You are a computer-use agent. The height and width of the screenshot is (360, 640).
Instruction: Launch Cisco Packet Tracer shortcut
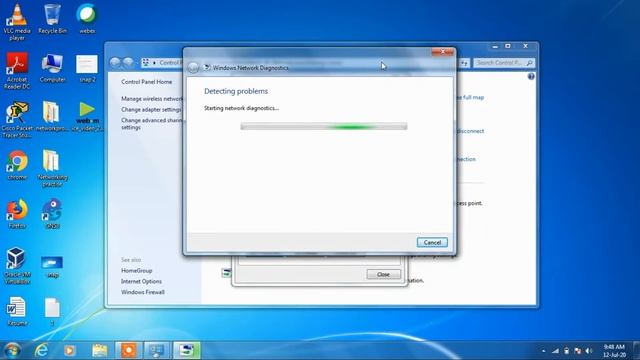(x=17, y=119)
